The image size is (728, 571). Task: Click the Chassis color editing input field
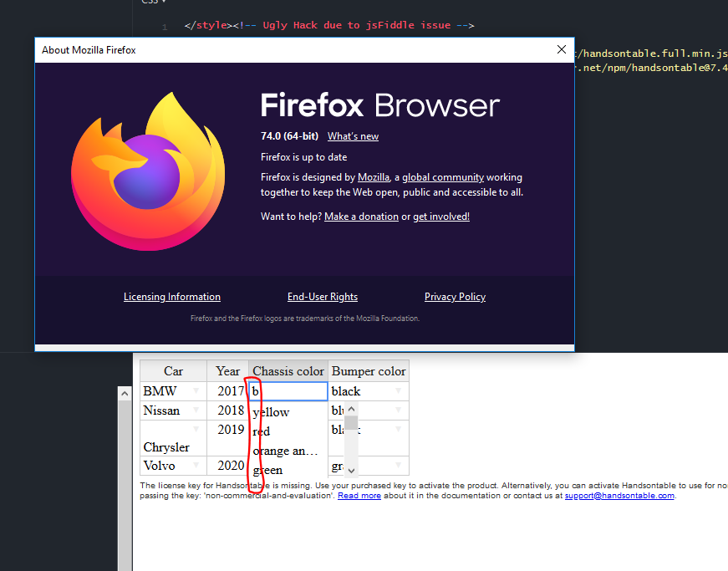pos(288,391)
